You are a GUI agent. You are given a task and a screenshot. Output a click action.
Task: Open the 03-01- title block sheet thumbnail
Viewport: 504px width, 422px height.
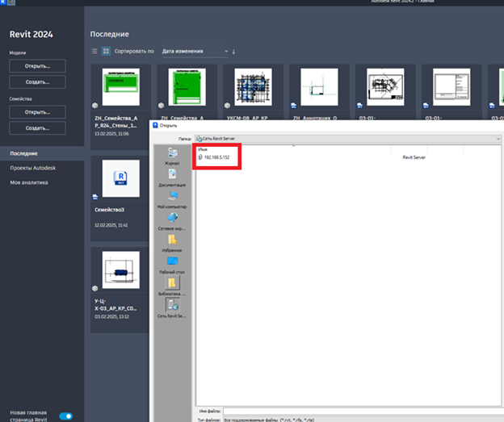pos(451,87)
